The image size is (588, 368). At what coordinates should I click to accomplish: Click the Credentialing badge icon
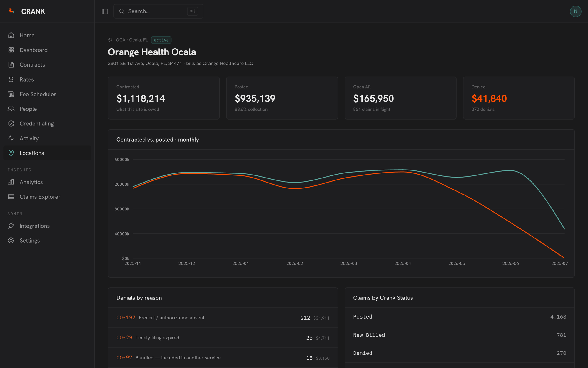[11, 124]
